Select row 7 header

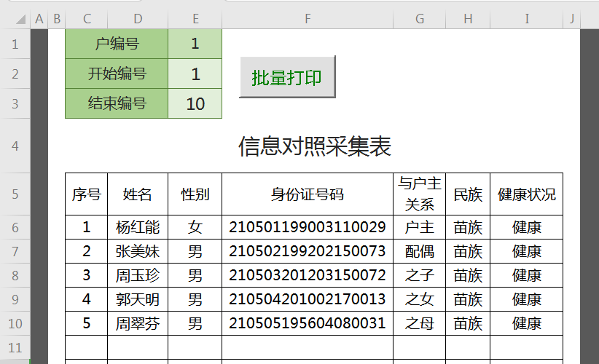tap(15, 251)
